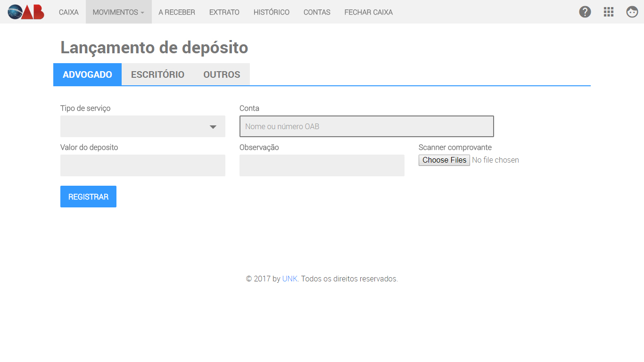Screen dimensions: 644x362
Task: Open the A Receber menu item
Action: pyautogui.click(x=177, y=12)
